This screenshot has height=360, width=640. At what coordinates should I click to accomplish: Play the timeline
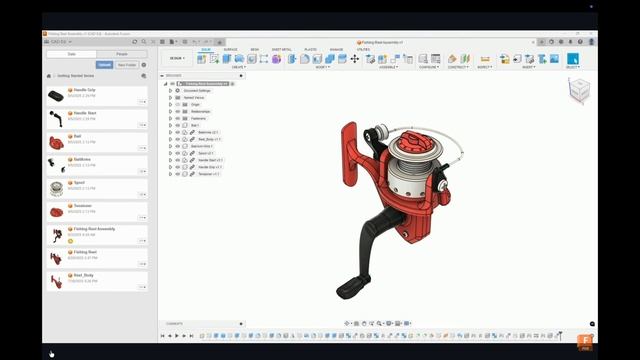(x=177, y=336)
